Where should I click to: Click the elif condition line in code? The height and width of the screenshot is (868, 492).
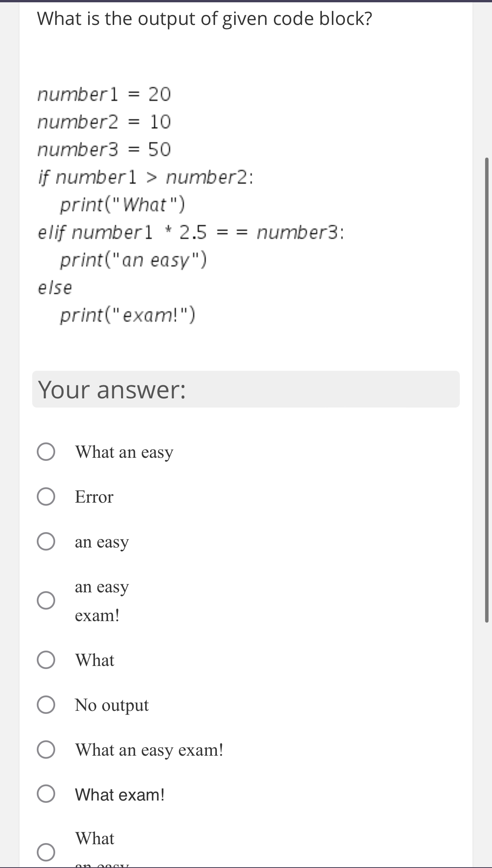pyautogui.click(x=190, y=232)
